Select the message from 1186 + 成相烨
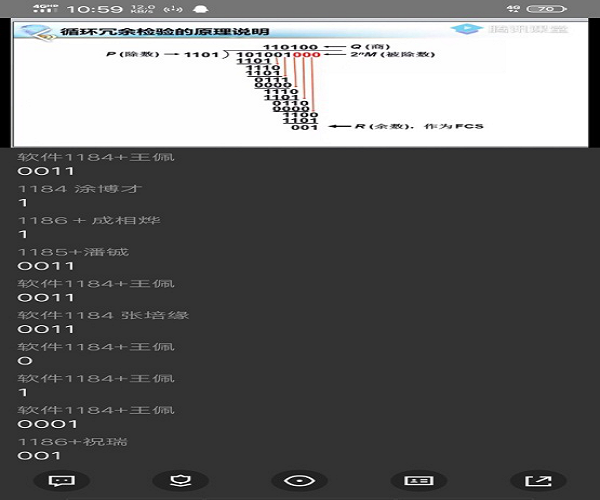The image size is (600, 500). pyautogui.click(x=89, y=220)
